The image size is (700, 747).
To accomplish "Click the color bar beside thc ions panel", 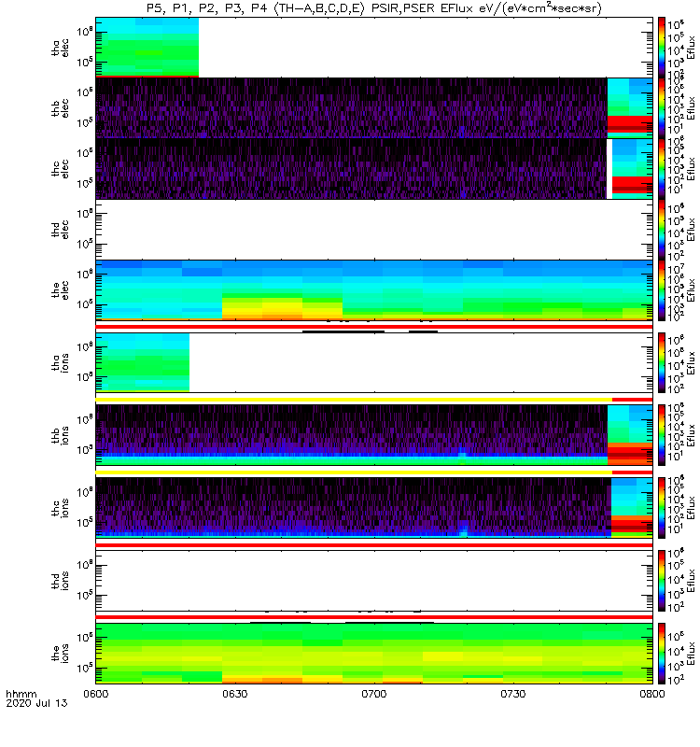I will pyautogui.click(x=662, y=508).
